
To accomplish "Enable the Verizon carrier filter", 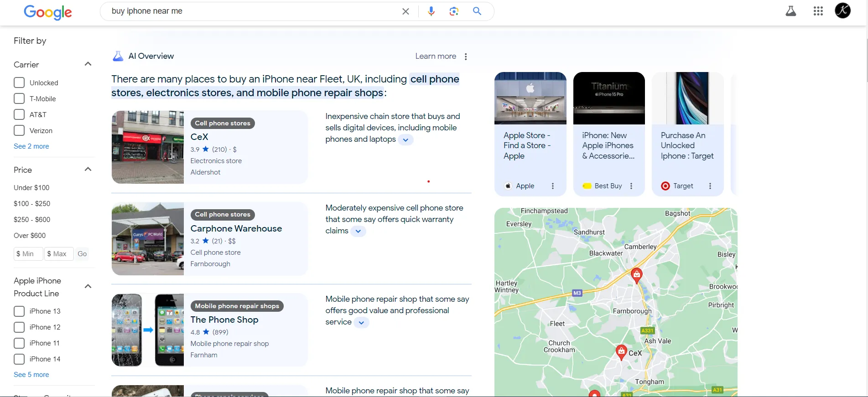I will pyautogui.click(x=19, y=131).
